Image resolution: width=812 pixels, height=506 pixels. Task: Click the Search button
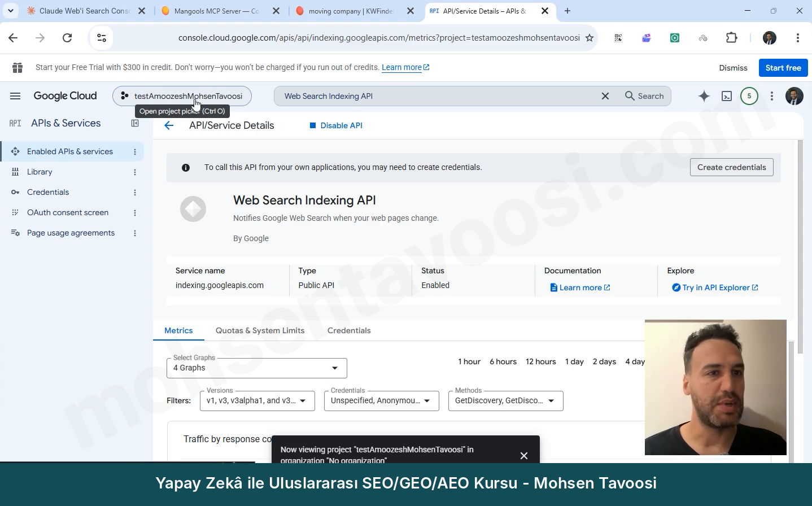click(x=644, y=96)
